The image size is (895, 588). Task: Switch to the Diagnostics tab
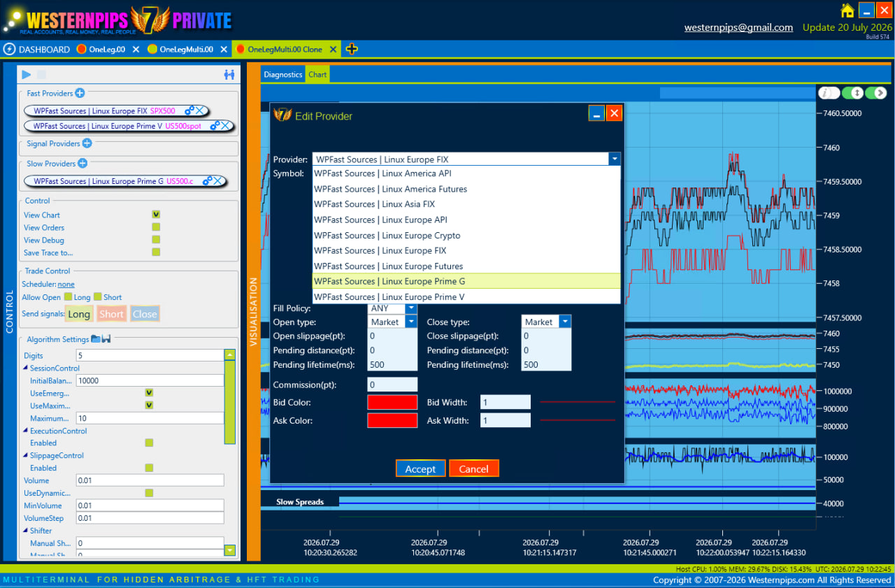tap(283, 74)
